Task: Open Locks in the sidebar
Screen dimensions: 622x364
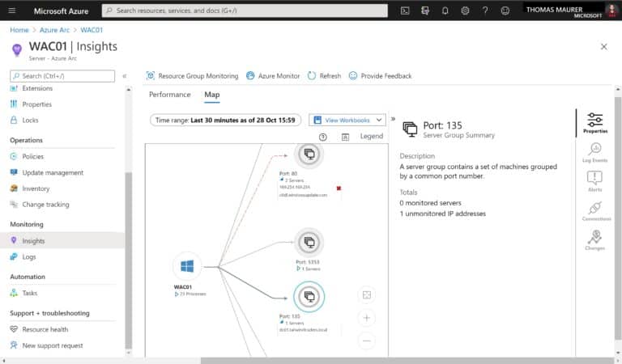Action: click(x=30, y=120)
